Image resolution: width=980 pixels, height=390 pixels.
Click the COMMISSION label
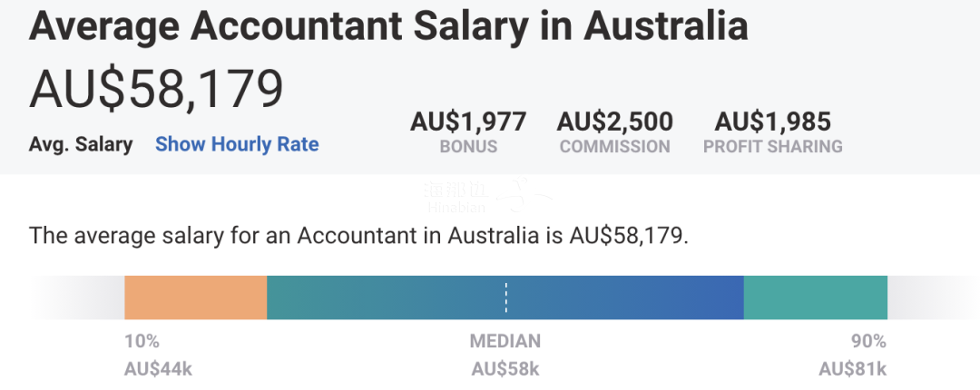point(615,146)
